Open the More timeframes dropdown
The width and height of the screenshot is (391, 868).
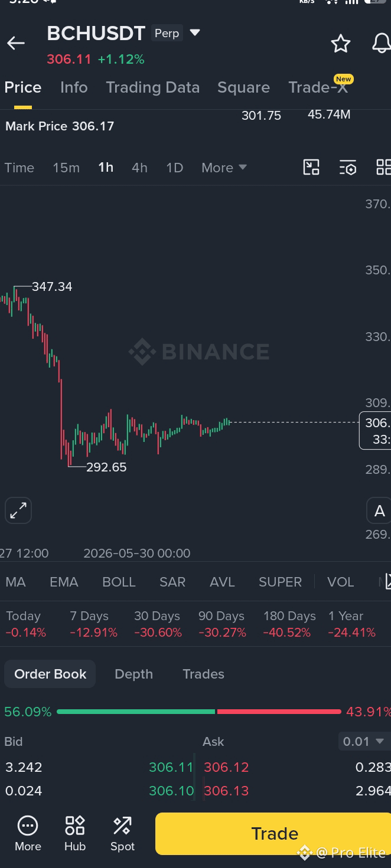point(224,168)
